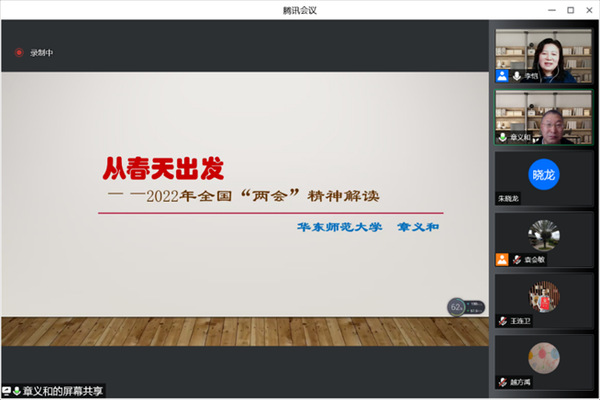Click the 录制中 recording status label
The height and width of the screenshot is (400, 600).
(x=39, y=52)
